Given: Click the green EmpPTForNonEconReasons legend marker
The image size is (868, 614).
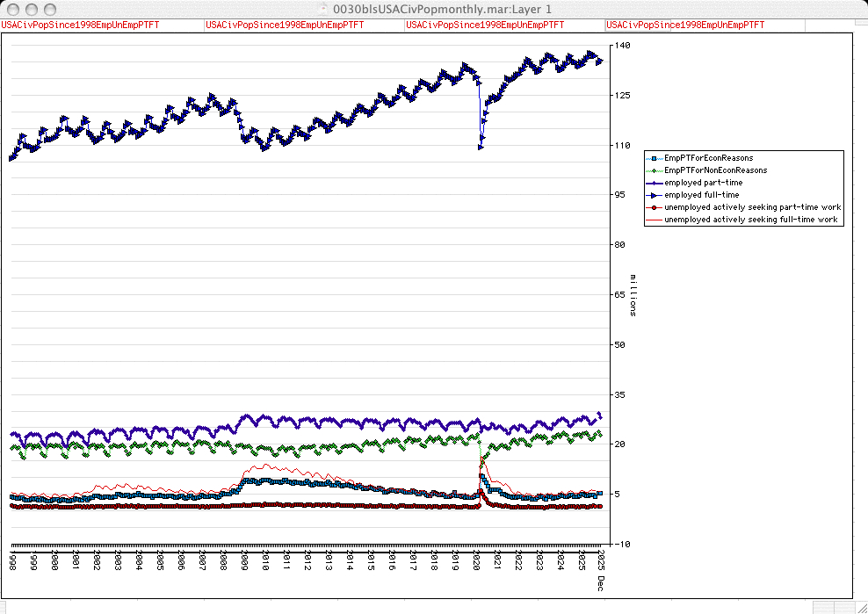Looking at the screenshot, I should pos(655,170).
